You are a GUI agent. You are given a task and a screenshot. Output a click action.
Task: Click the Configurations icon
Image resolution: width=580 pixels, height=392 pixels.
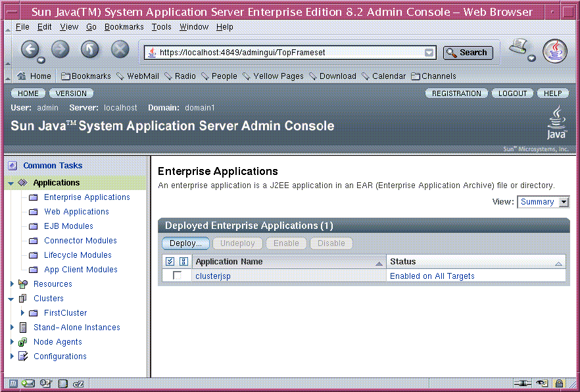(x=23, y=356)
